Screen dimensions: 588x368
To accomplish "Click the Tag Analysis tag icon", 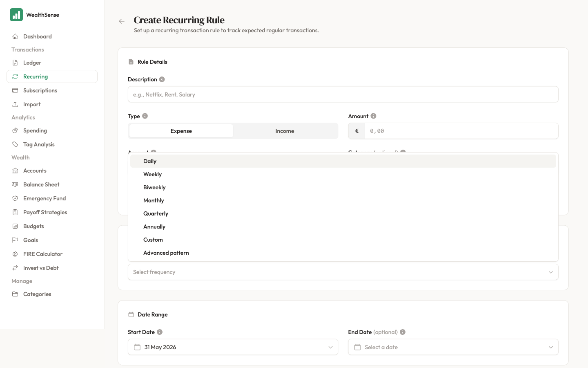I will point(15,144).
